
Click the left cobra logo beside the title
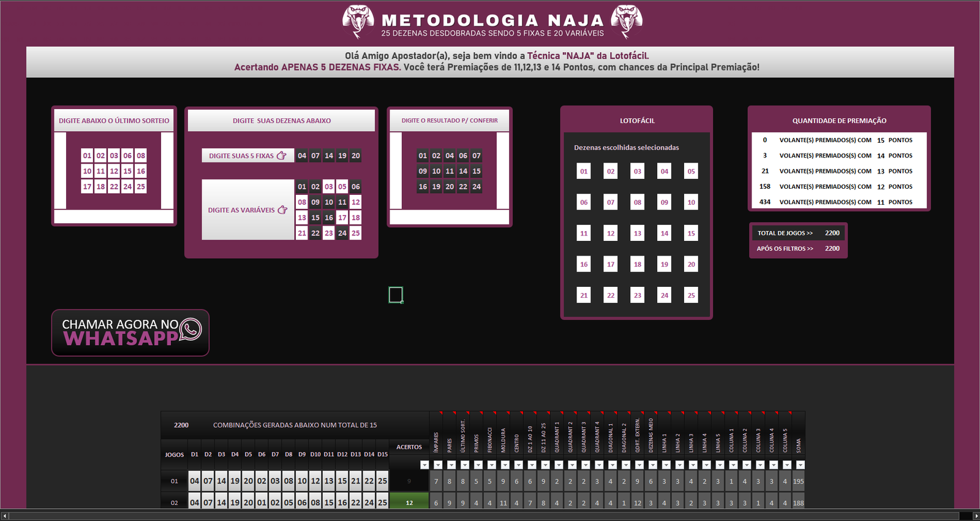click(358, 21)
